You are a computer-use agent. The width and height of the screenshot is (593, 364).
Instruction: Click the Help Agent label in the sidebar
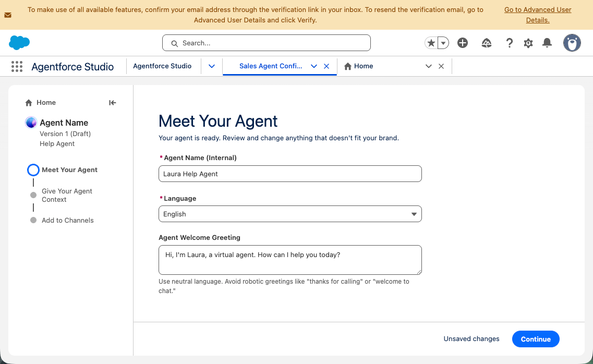[57, 143]
